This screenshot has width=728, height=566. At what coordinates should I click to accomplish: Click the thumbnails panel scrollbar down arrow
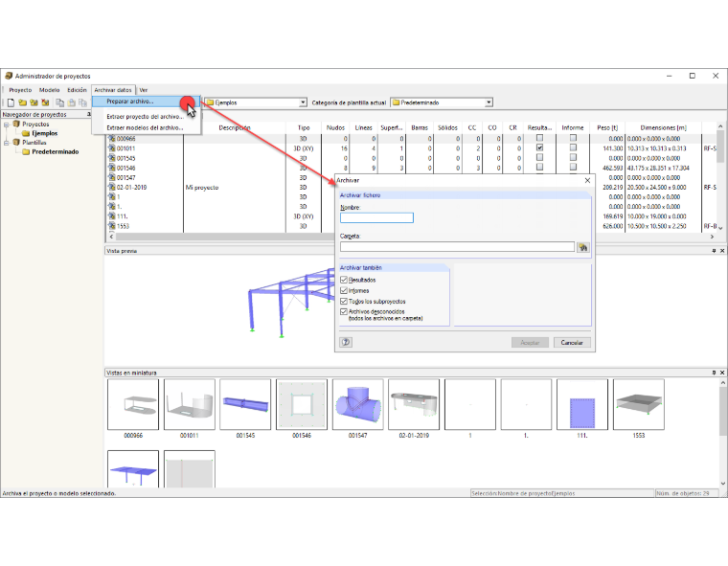723,484
